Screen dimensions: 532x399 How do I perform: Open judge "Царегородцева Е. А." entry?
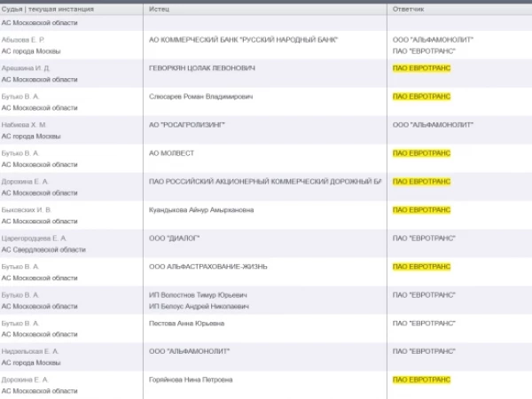(34, 239)
